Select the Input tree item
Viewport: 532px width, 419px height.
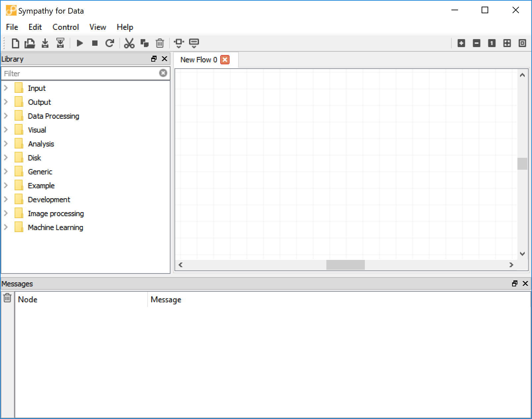(37, 88)
